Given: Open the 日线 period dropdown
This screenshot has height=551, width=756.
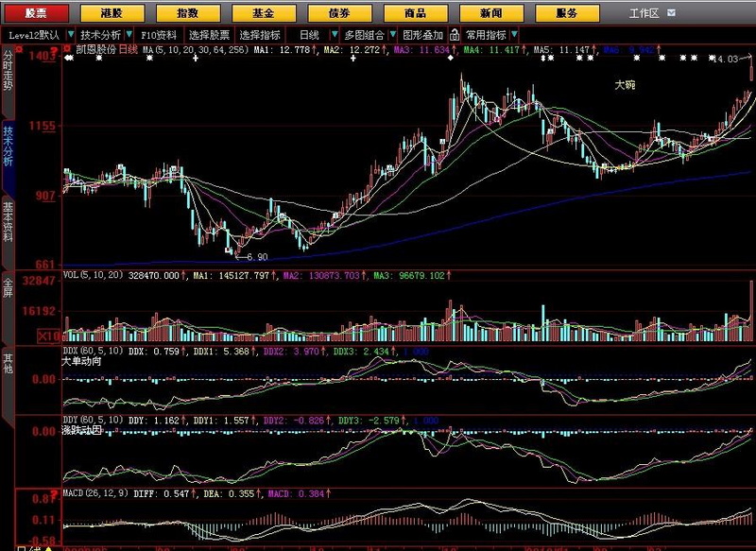Looking at the screenshot, I should click(x=315, y=34).
